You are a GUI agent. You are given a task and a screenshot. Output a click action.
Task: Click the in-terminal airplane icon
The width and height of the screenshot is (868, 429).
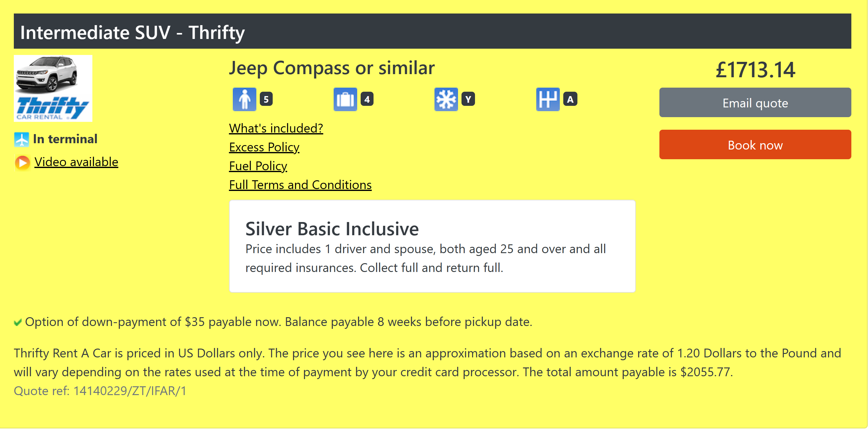tap(22, 139)
